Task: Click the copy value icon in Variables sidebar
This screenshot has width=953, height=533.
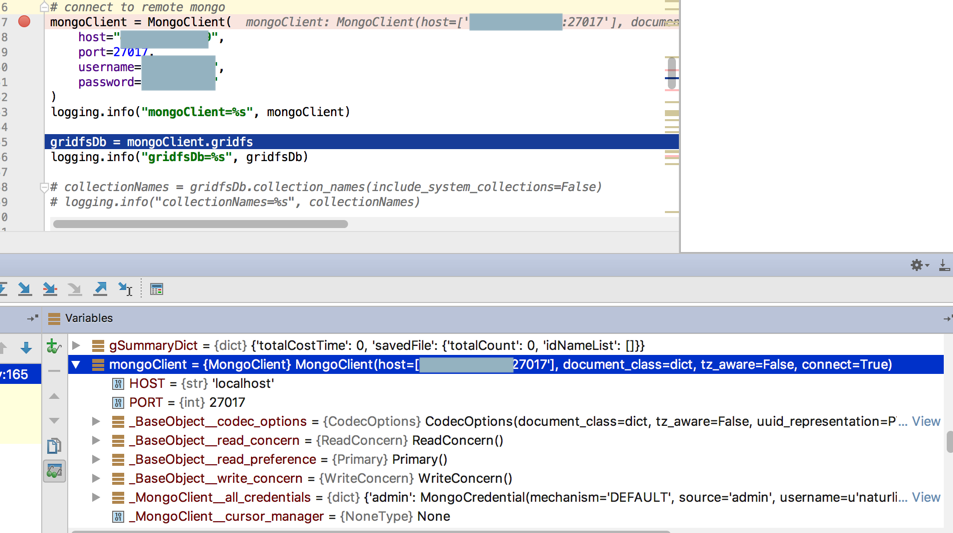Action: point(54,446)
